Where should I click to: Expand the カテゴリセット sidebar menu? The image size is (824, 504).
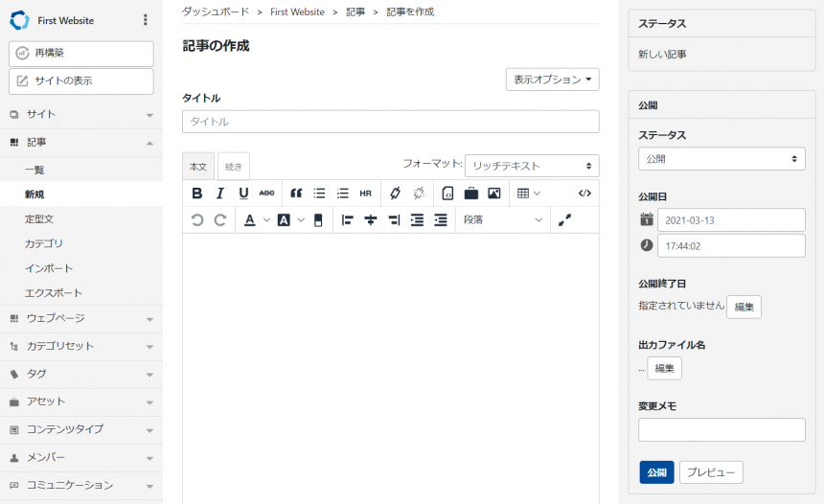81,346
